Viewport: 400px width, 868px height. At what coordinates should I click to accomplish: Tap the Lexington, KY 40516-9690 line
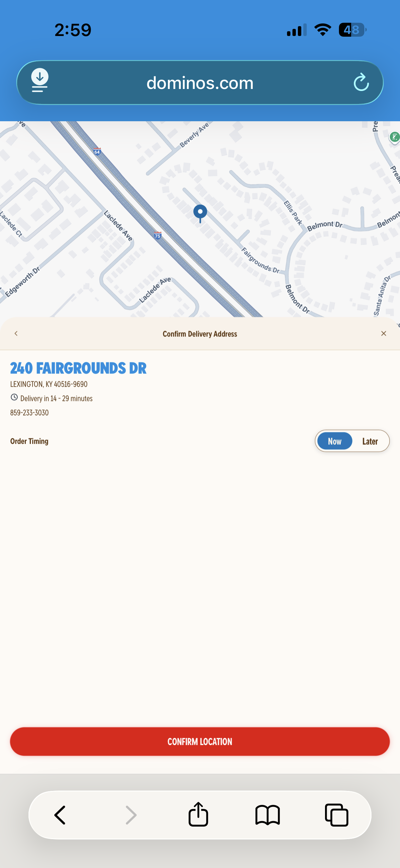(49, 384)
